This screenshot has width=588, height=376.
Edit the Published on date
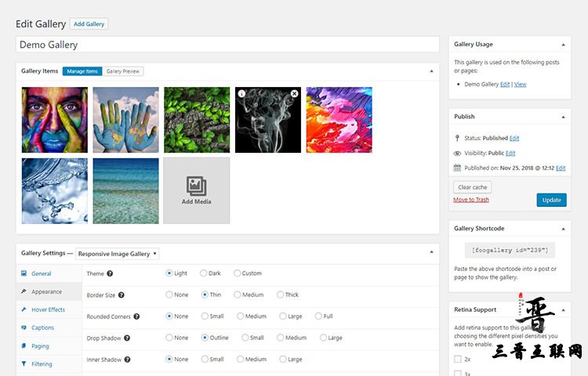pyautogui.click(x=561, y=168)
